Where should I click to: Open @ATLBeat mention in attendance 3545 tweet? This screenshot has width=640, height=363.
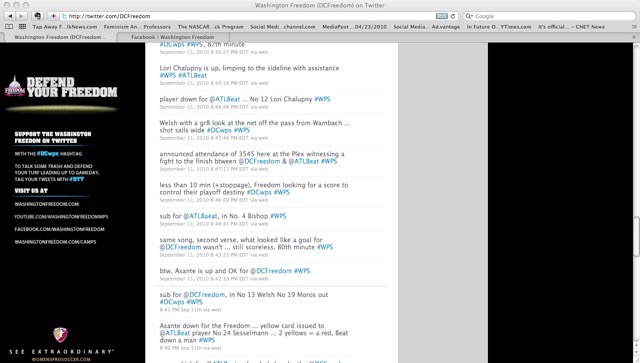[304, 161]
